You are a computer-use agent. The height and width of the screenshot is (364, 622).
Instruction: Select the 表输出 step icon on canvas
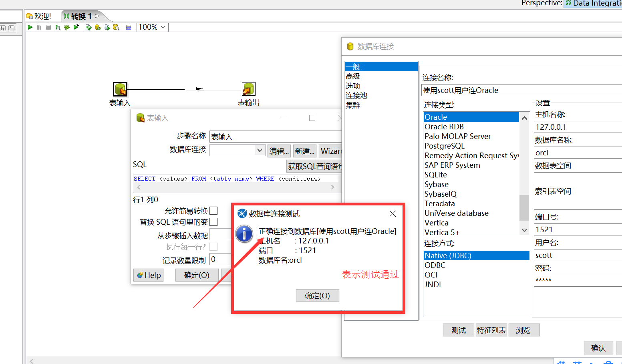pyautogui.click(x=249, y=89)
